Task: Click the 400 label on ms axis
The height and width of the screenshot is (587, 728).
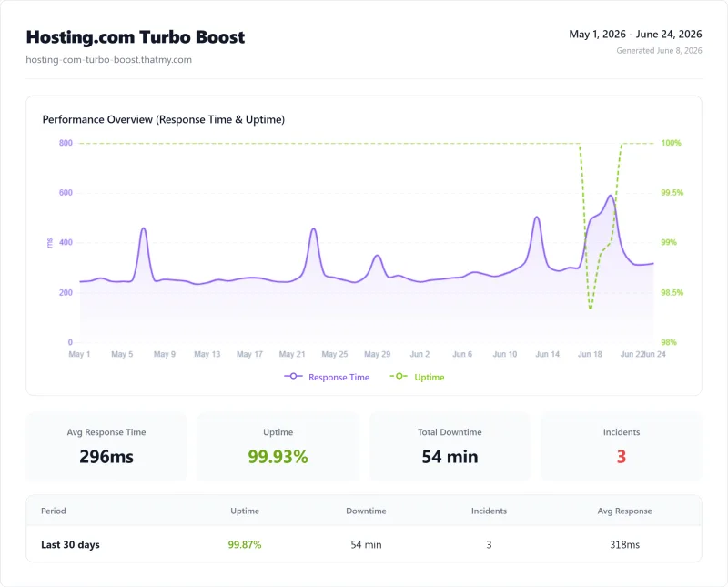Action: [x=66, y=242]
